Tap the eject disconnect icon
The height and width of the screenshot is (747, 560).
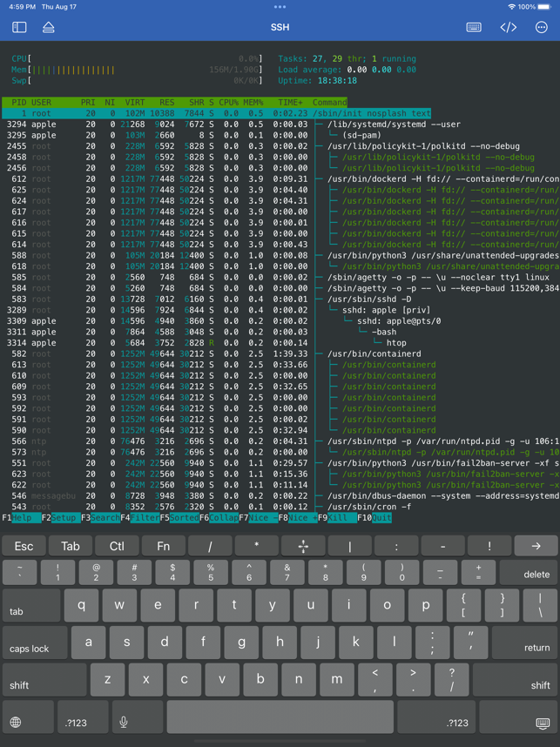(49, 27)
